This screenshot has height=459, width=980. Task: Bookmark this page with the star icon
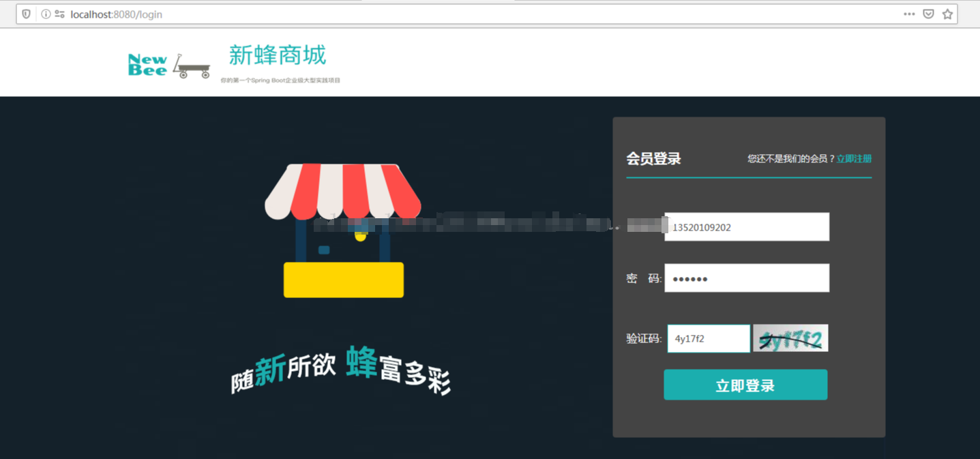pyautogui.click(x=947, y=14)
